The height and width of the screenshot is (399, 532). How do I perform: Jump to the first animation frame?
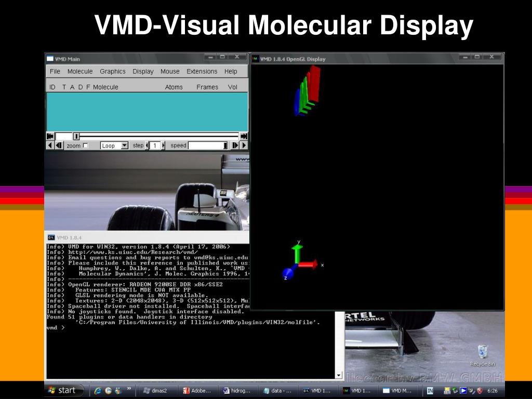tap(50, 136)
